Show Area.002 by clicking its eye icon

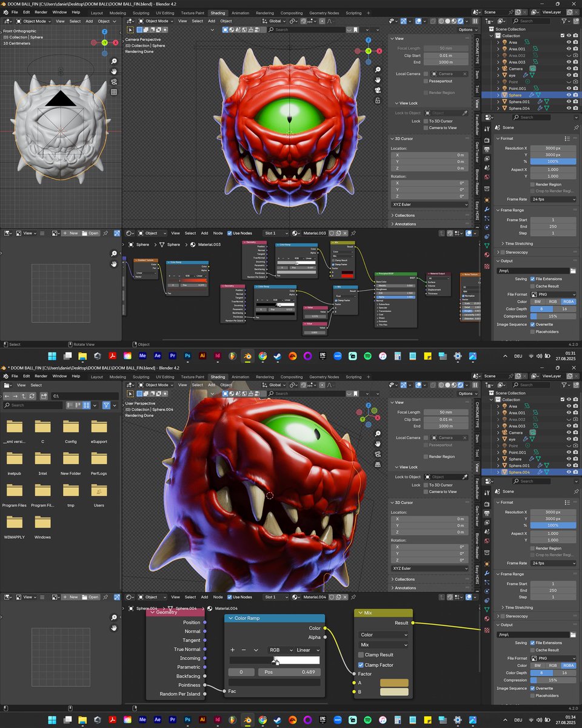tap(569, 55)
